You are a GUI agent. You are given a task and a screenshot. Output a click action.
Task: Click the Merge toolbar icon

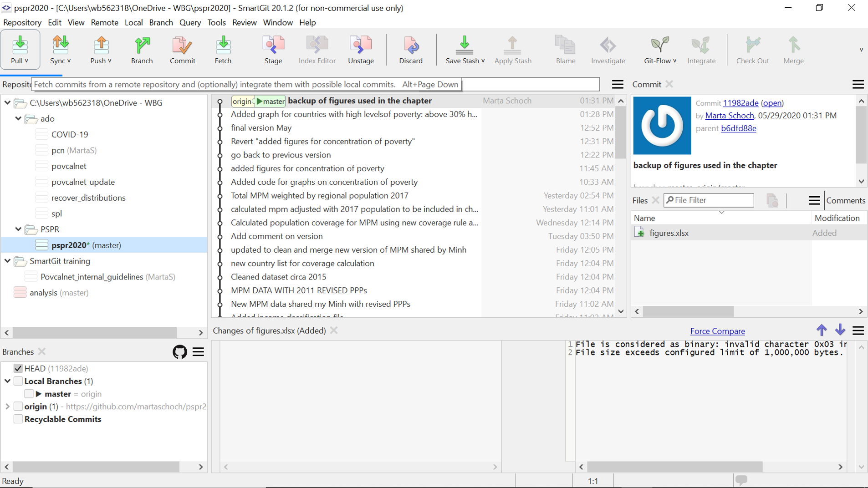(794, 45)
